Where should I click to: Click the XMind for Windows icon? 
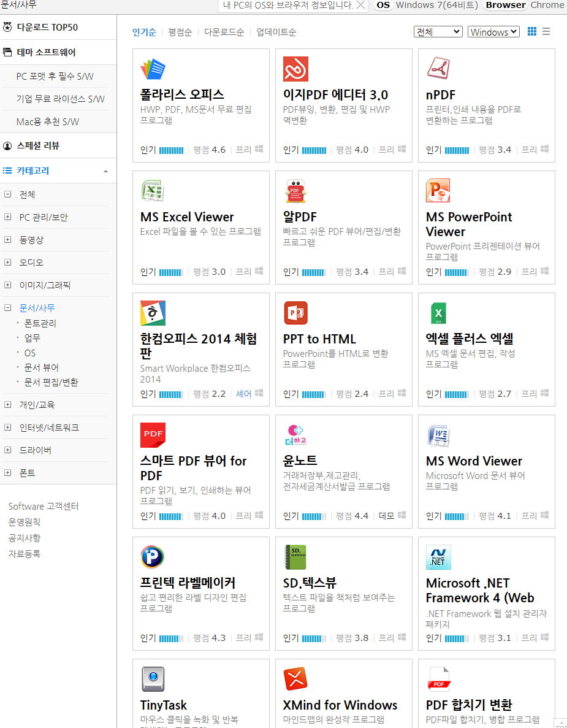[295, 680]
